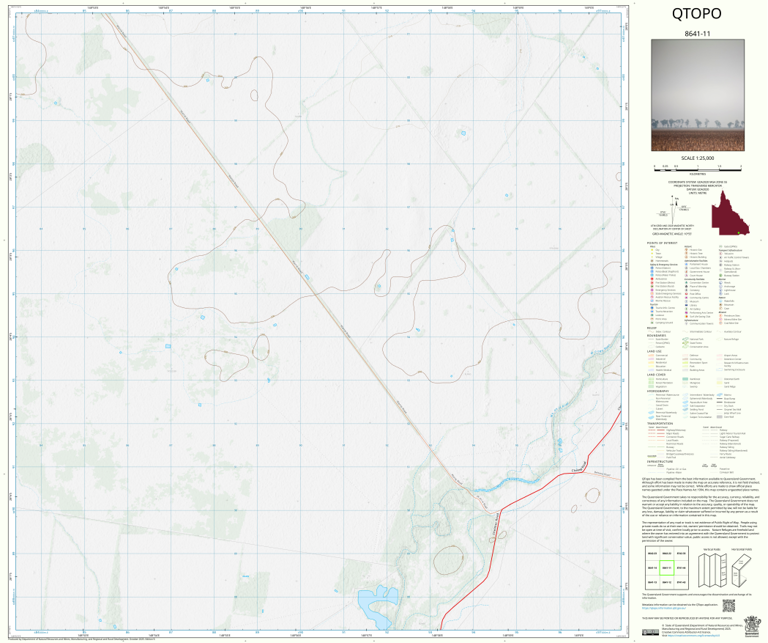
Task: Select the green highlighted cell in the map index
Action: (667, 568)
